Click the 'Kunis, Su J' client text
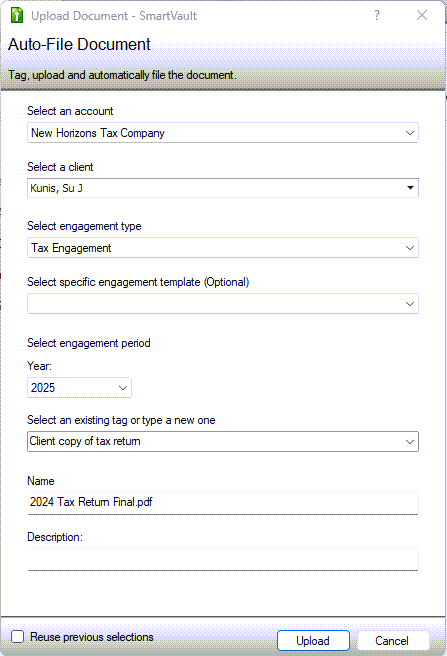 click(57, 188)
